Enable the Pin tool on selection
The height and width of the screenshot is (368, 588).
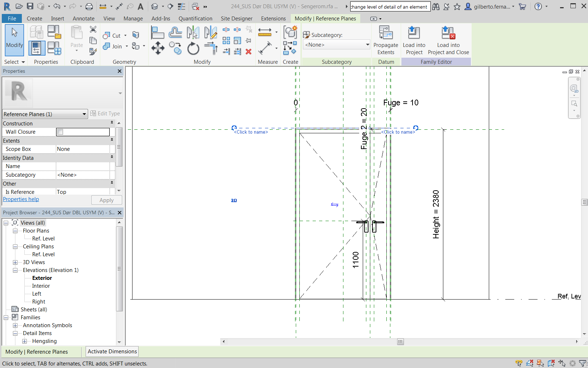tap(248, 40)
